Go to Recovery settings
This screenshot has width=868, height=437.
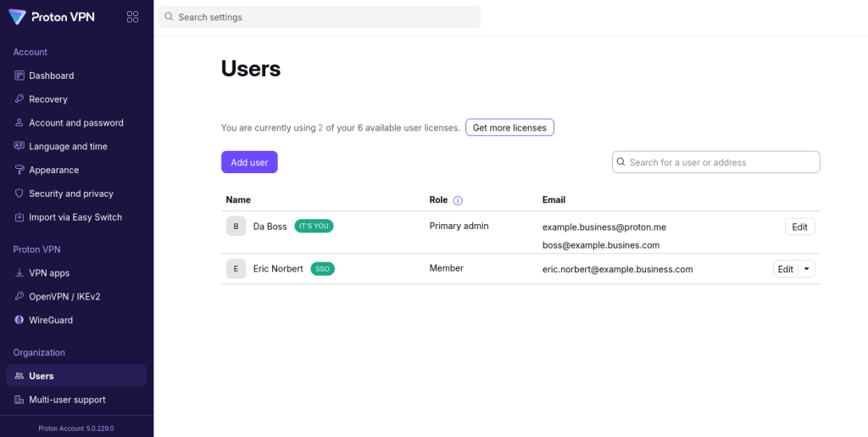(76, 99)
